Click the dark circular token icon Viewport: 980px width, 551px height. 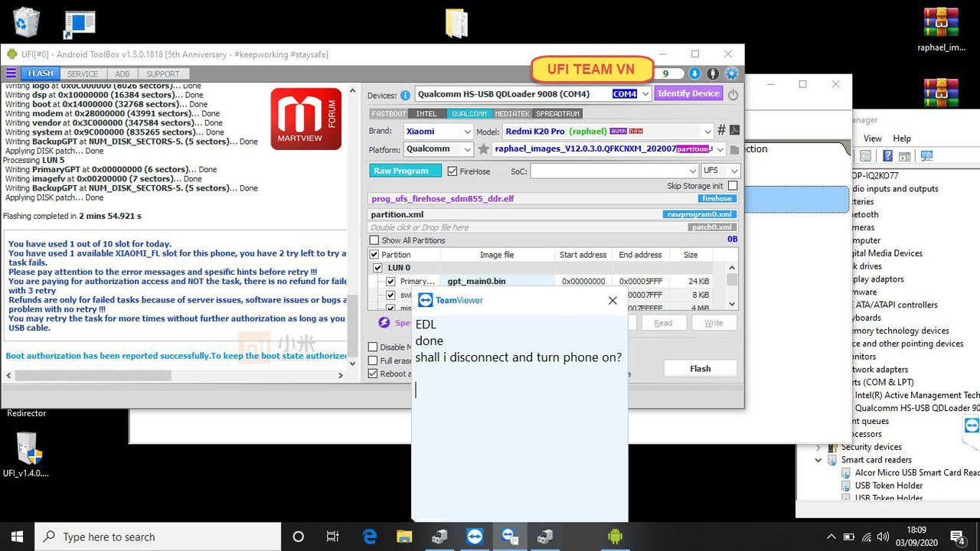(713, 73)
